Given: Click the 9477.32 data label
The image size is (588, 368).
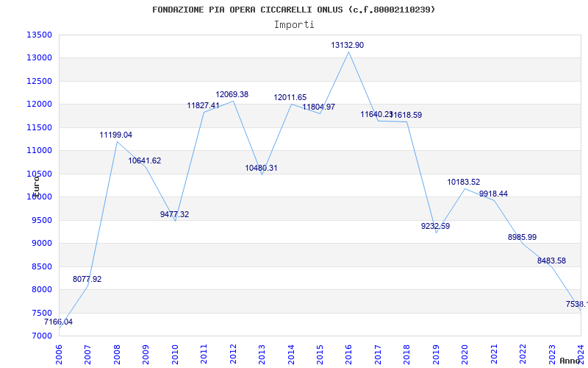Looking at the screenshot, I should point(174,214).
